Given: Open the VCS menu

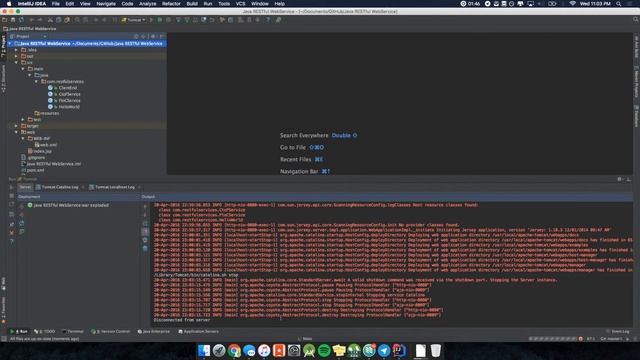Looking at the screenshot, I should (x=240, y=4).
